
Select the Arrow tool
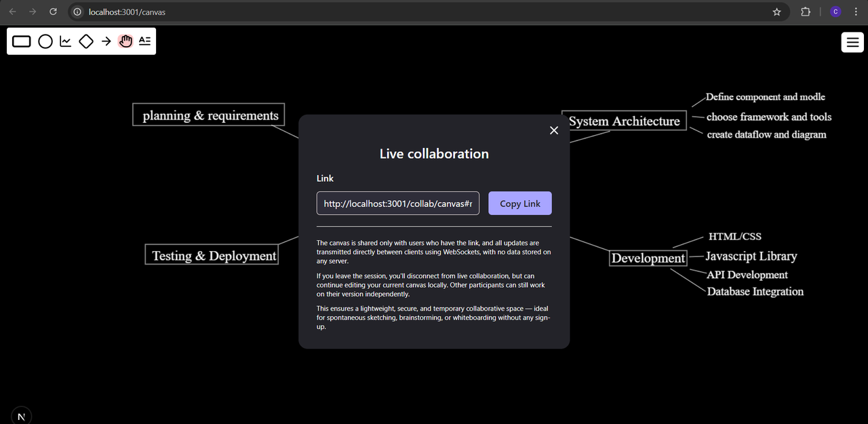106,41
